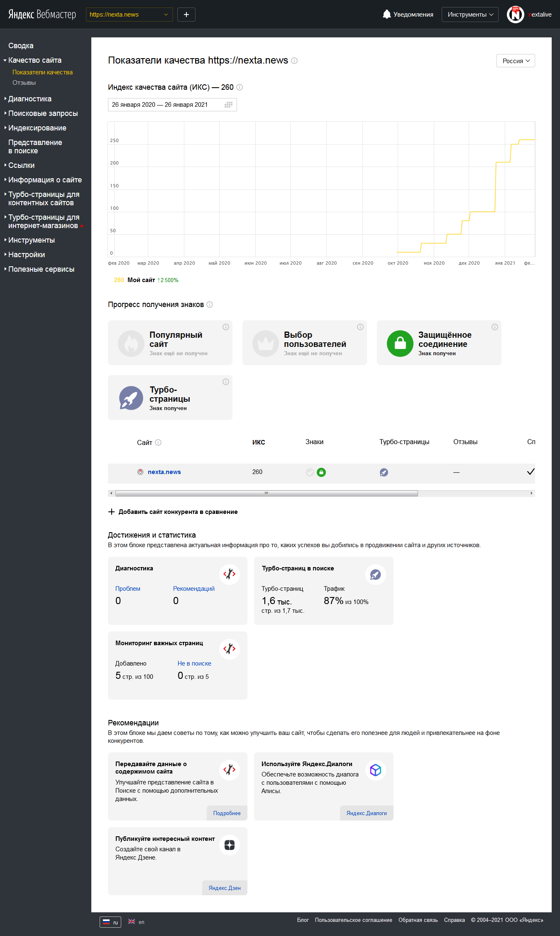Click Добавить сайт конкурента в сравнение

coord(173,512)
